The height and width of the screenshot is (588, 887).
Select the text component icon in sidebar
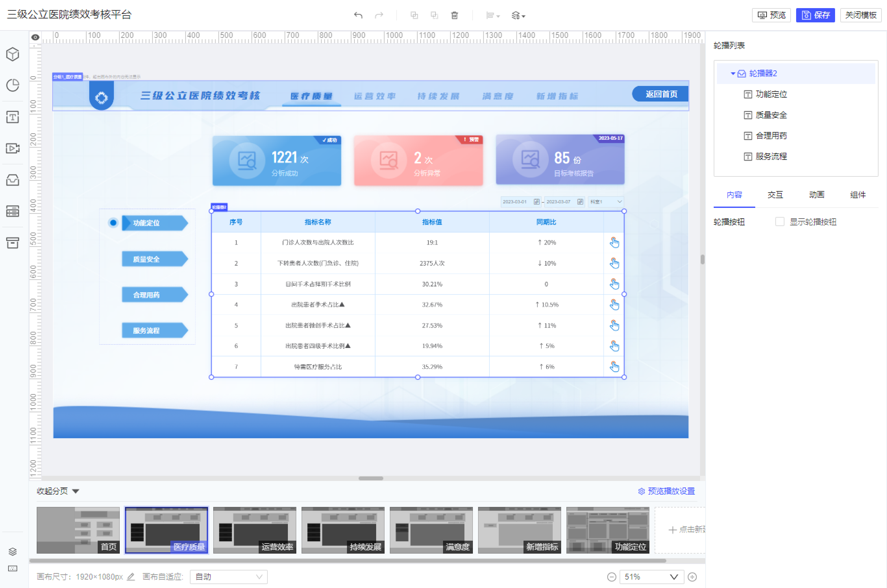point(13,117)
